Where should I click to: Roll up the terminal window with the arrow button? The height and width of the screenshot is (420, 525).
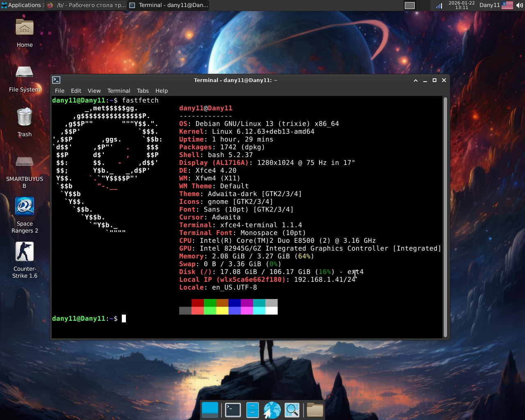tap(415, 80)
